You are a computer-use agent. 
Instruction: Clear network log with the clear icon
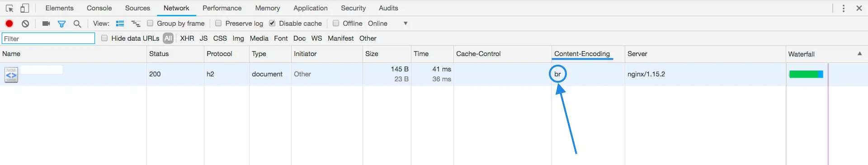coord(26,24)
